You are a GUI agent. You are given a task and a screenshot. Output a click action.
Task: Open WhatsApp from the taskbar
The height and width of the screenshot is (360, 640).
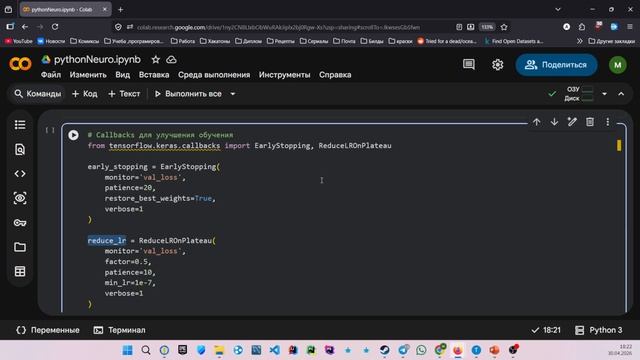coord(421,350)
